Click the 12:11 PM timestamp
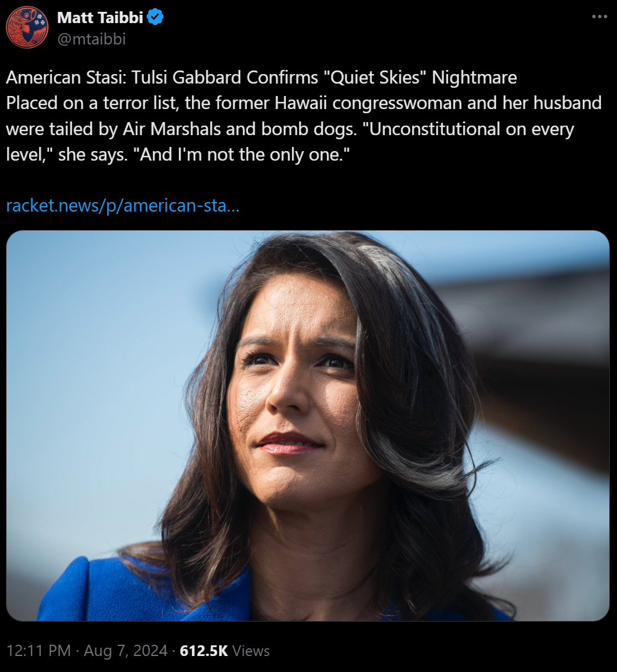 39,651
